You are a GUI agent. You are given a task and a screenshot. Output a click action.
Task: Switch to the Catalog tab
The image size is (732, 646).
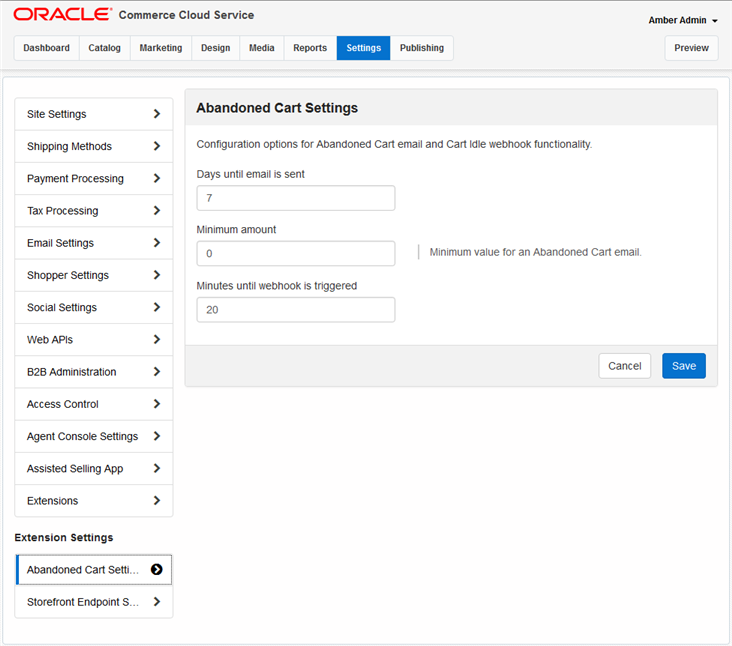tap(105, 48)
